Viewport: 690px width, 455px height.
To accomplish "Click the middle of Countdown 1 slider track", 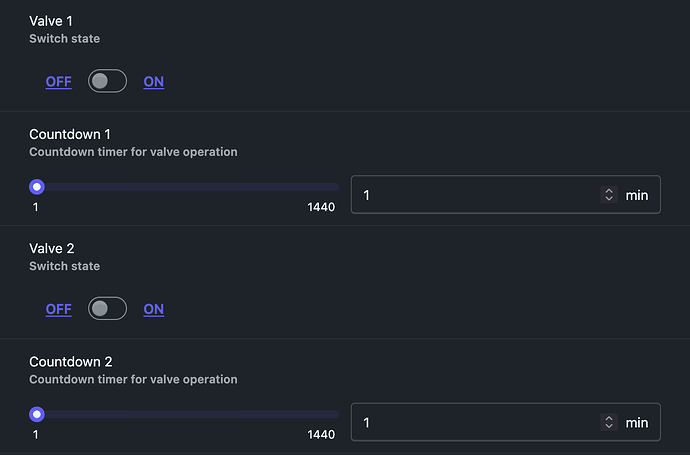I will click(188, 186).
